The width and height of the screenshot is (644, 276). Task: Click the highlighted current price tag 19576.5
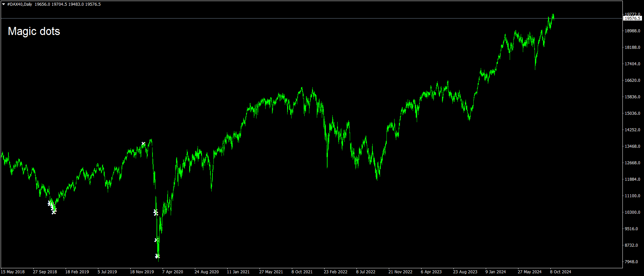[x=633, y=19]
